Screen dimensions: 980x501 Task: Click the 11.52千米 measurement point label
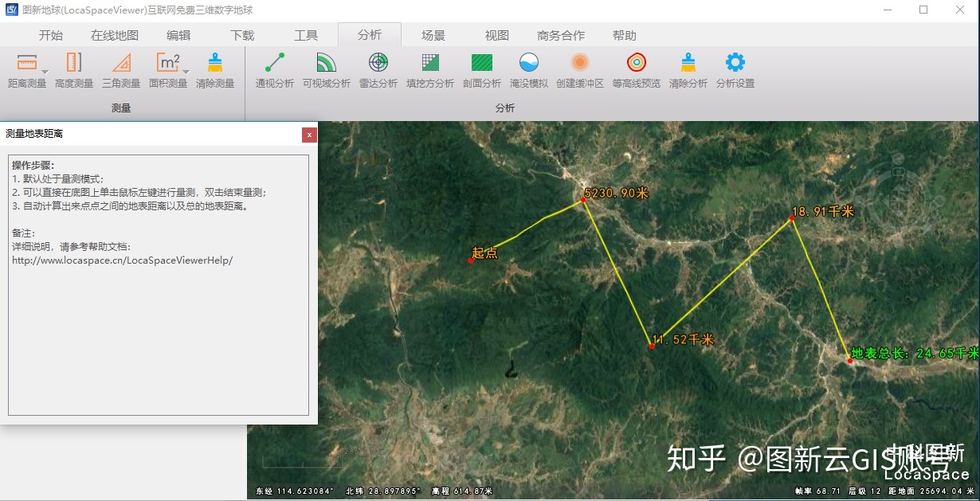point(683,339)
